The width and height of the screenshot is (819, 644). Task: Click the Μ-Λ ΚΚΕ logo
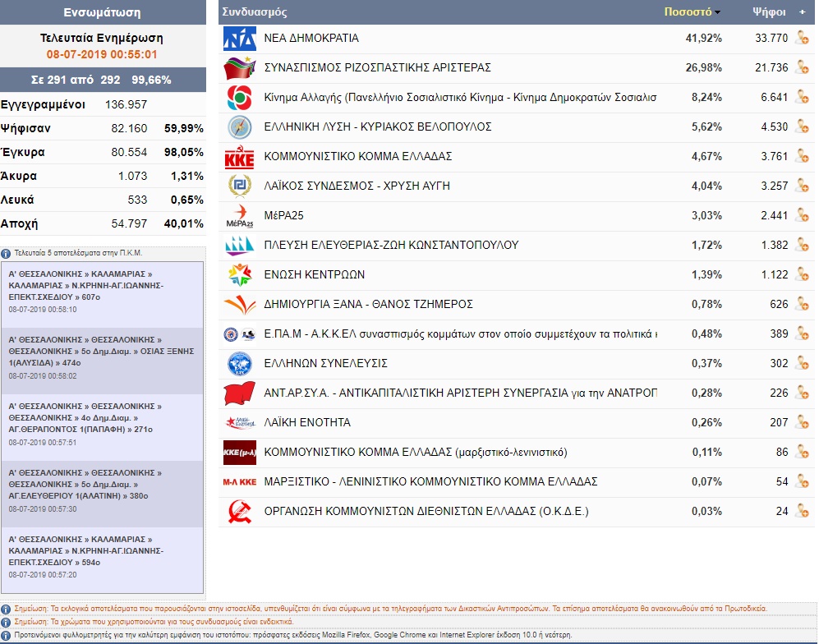point(240,482)
